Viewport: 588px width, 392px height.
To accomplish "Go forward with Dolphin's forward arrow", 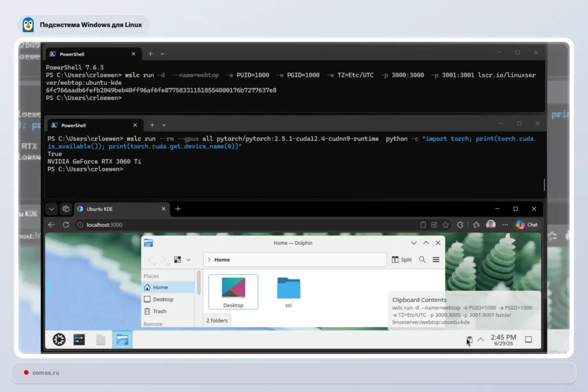I will (164, 260).
